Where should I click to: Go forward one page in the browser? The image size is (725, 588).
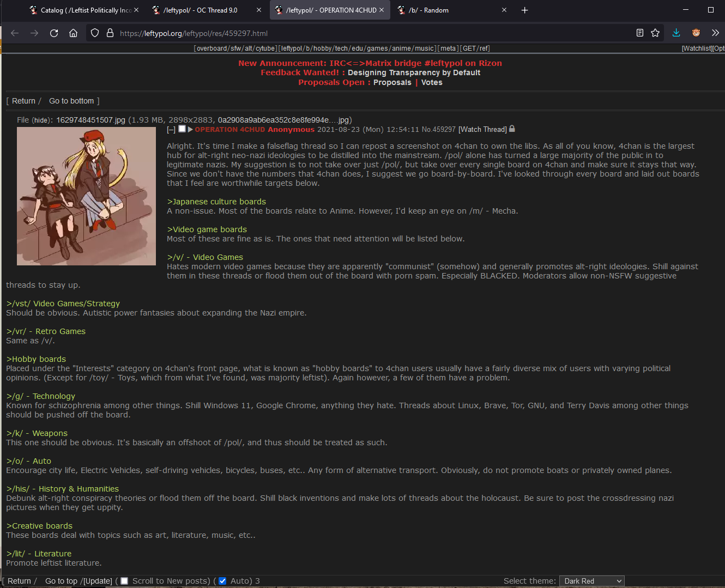coord(34,33)
